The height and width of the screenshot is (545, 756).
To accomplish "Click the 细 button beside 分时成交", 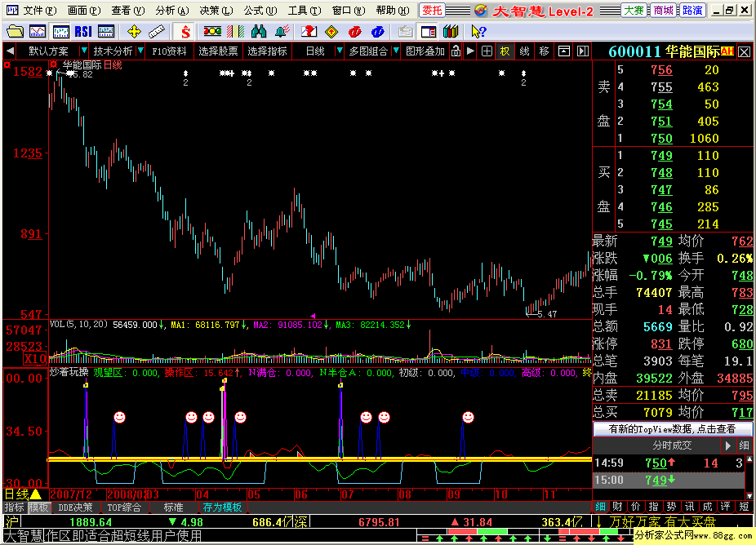I will tap(744, 445).
